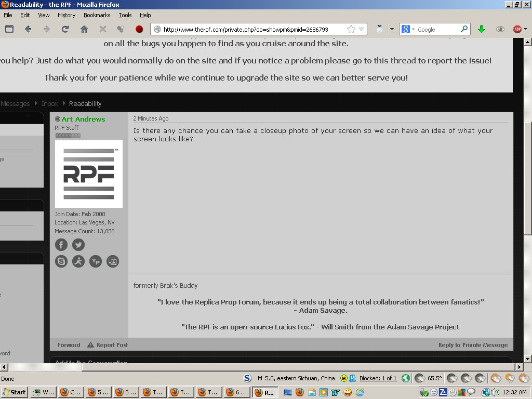Open the Tools menu
The height and width of the screenshot is (399, 532).
tap(125, 15)
